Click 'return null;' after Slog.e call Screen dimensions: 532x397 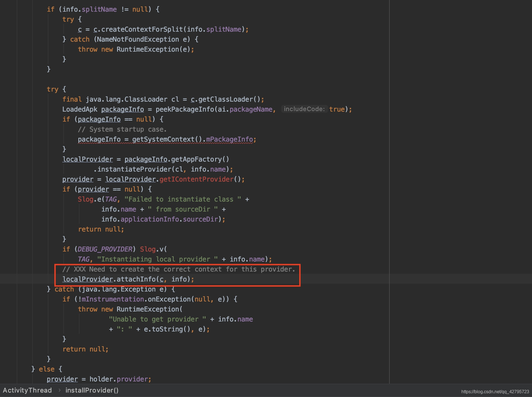coord(101,229)
